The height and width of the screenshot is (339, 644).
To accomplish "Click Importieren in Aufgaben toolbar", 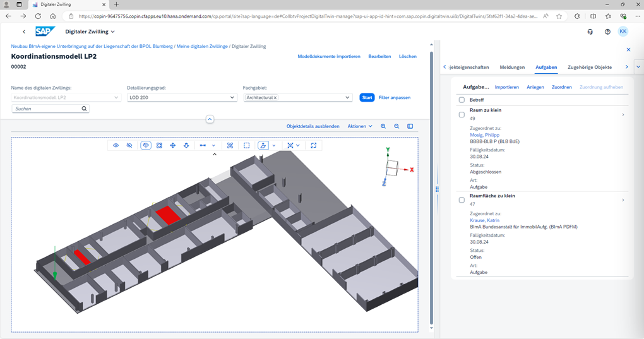I will 507,87.
